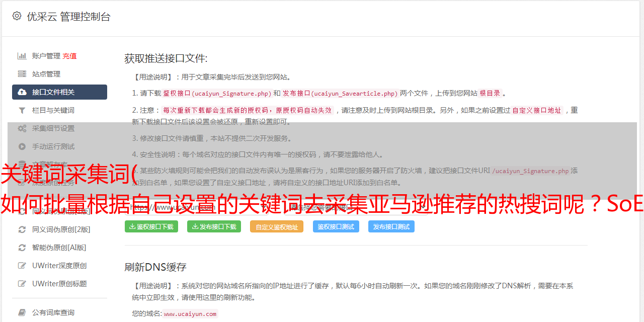Click the cogs icon beside 采集细节设置
The height and width of the screenshot is (322, 644).
[x=22, y=128]
